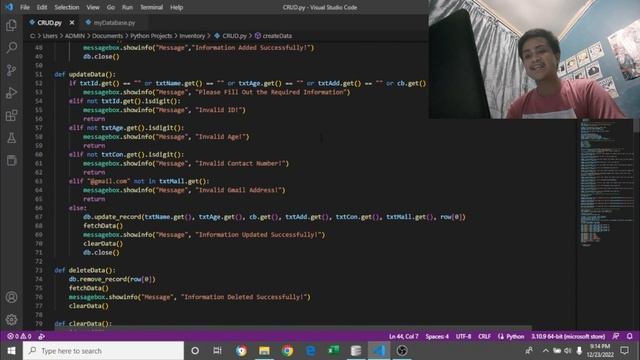Open Task View on taskbar

click(217, 351)
